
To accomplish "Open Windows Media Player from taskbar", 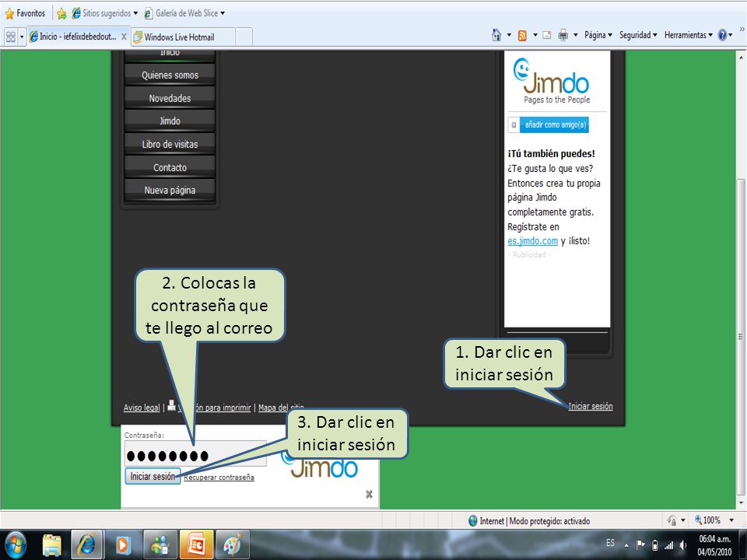I will point(123,545).
